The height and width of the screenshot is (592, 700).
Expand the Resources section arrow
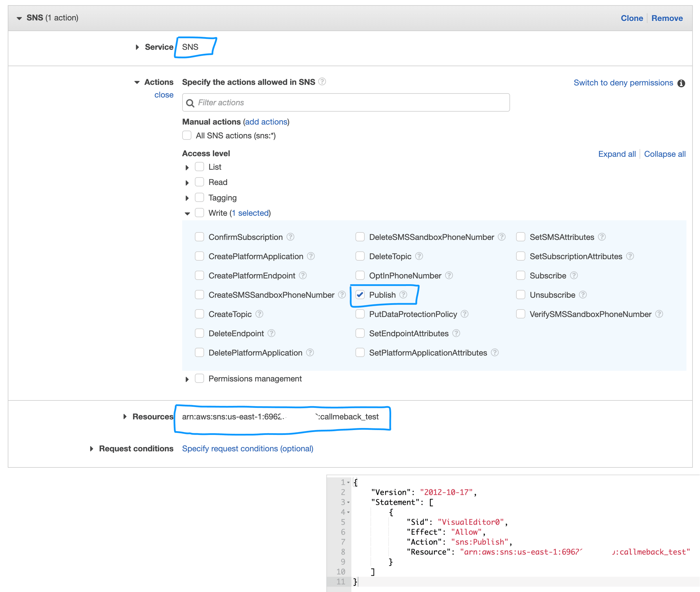[x=125, y=417]
